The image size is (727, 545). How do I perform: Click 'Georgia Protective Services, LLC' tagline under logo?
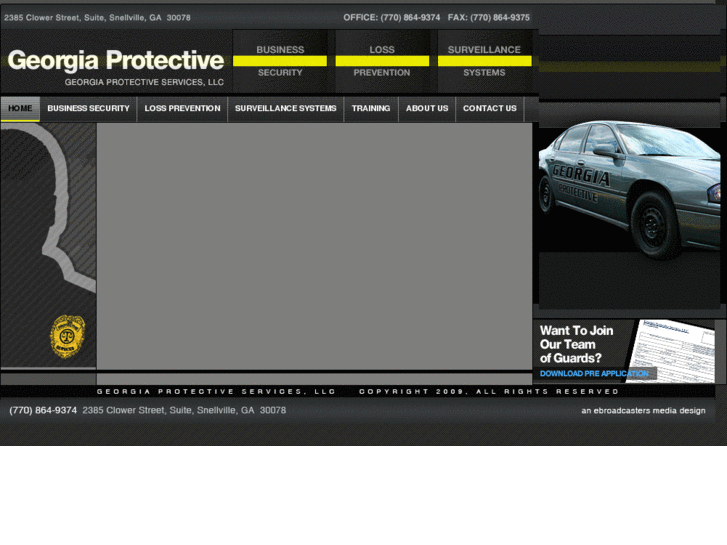(144, 82)
